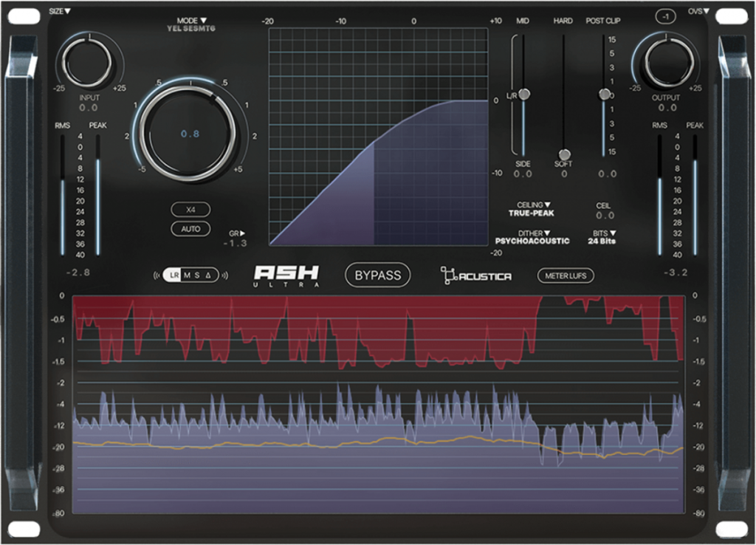Screen dimensions: 756x545
Task: Click the CEIL value 0.0 field
Action: point(605,216)
